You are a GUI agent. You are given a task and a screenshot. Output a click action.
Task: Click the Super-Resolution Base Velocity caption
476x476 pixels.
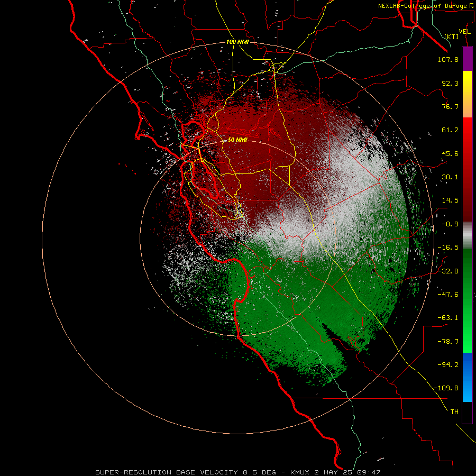pyautogui.click(x=237, y=472)
